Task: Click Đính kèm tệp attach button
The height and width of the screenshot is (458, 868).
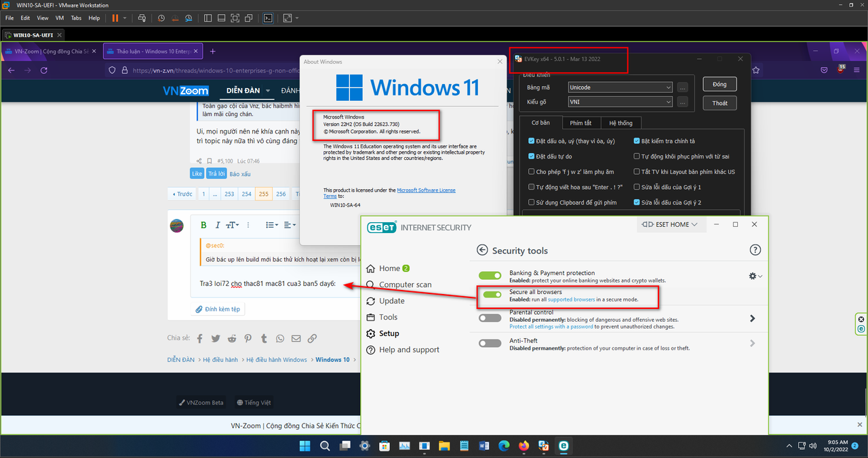Action: (217, 309)
